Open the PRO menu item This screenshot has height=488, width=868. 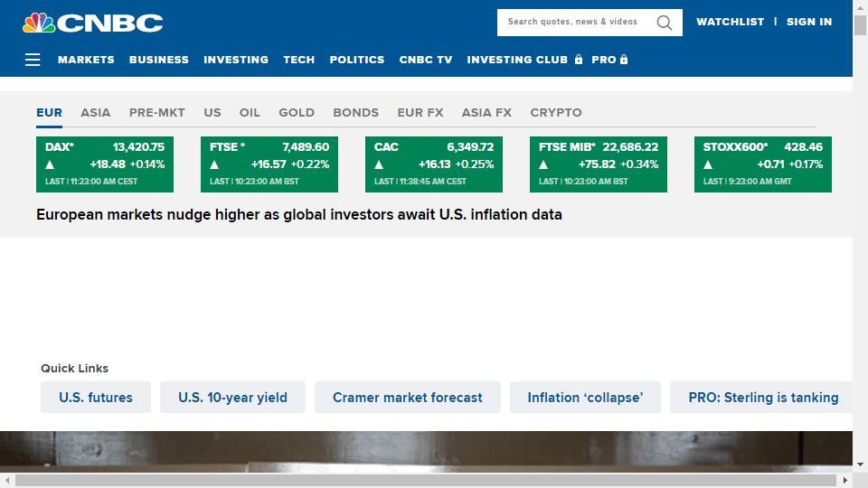[603, 60]
